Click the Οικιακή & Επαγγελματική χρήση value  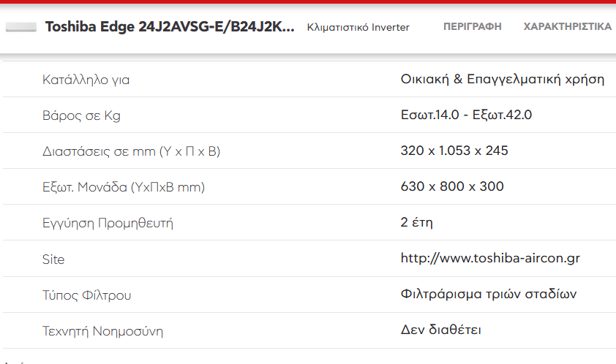(503, 80)
